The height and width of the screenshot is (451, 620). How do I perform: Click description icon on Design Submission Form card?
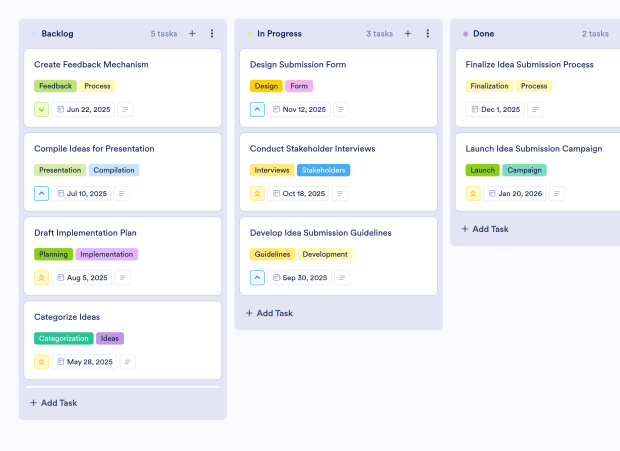[341, 110]
